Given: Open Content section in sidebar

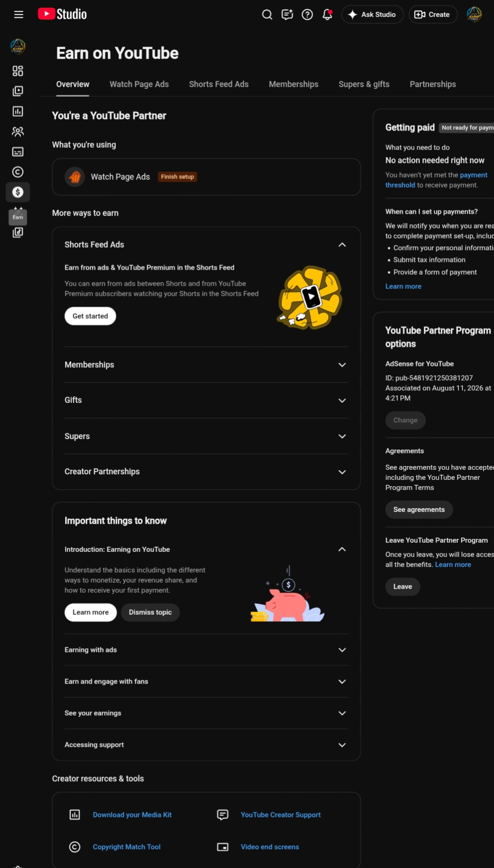Looking at the screenshot, I should pos(18,91).
